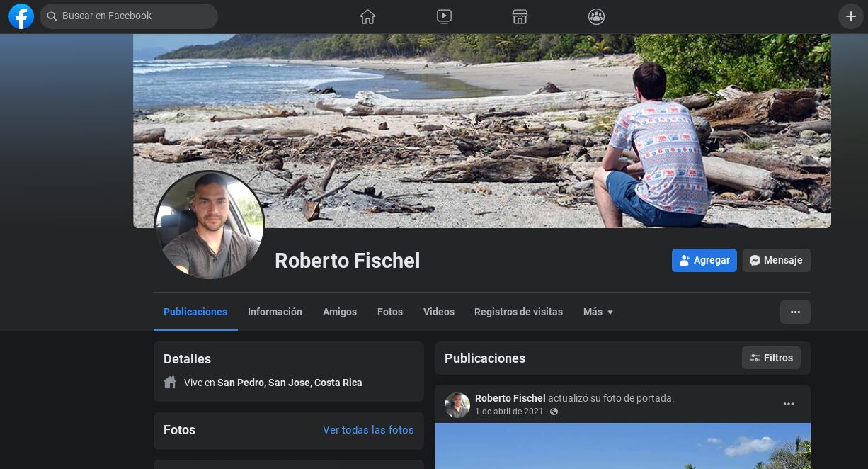
Task: Switch to the Información tab
Action: point(275,312)
